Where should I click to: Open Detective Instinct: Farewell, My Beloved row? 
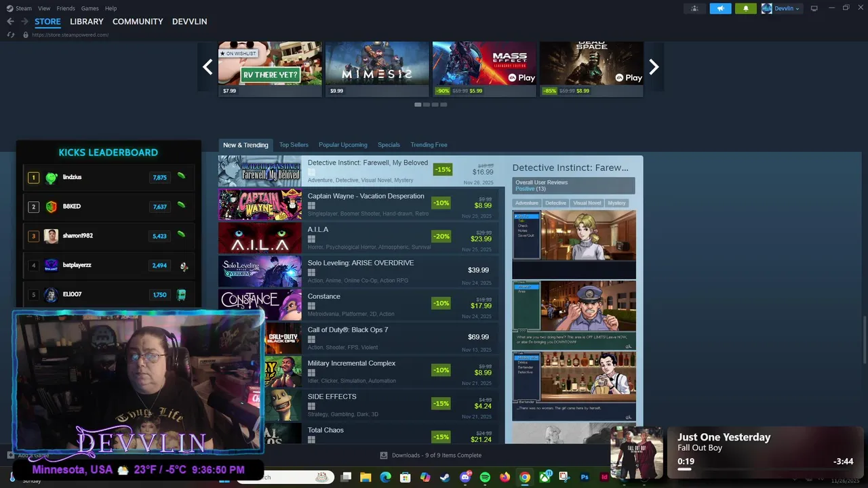coord(361,171)
